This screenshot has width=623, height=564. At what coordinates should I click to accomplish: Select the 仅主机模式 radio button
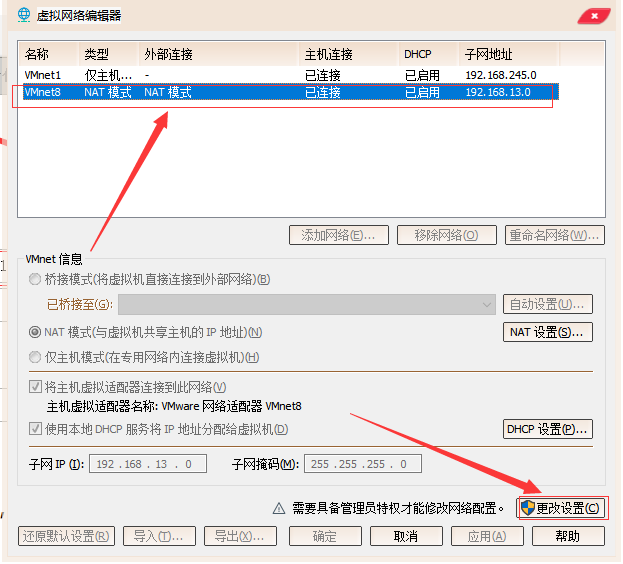click(35, 357)
